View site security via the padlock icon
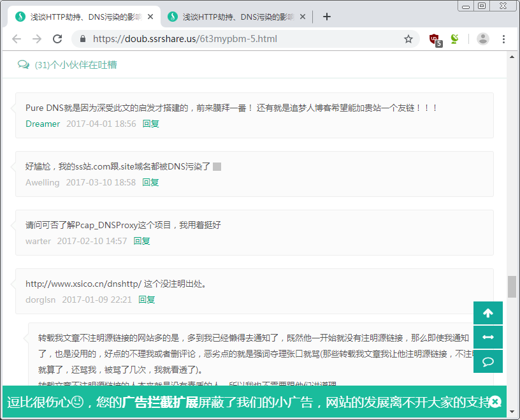Screen dimensions: 520x420 coord(83,38)
